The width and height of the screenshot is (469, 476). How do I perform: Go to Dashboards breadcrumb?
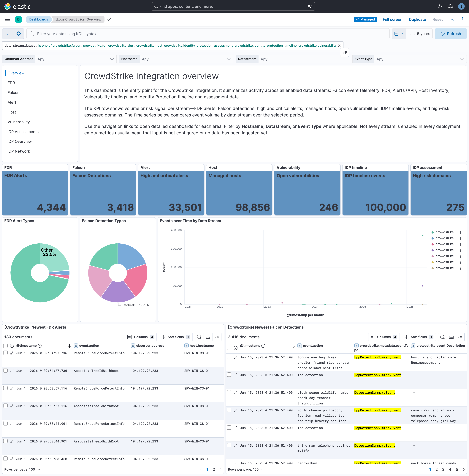pyautogui.click(x=39, y=19)
